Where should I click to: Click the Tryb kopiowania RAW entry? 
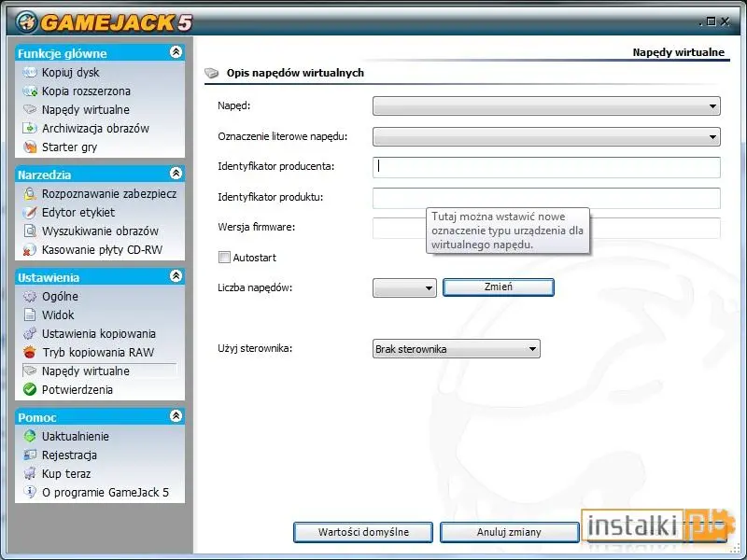[x=98, y=353]
